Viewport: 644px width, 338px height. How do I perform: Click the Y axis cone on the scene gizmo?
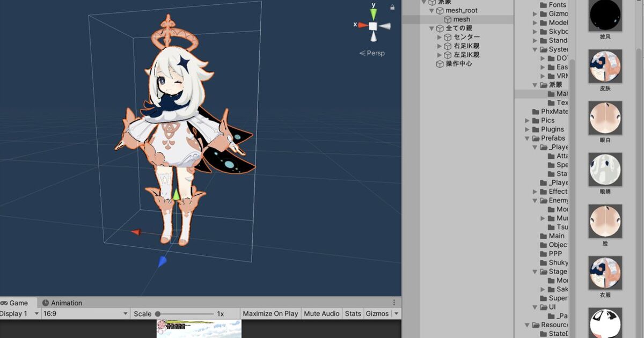tap(373, 13)
